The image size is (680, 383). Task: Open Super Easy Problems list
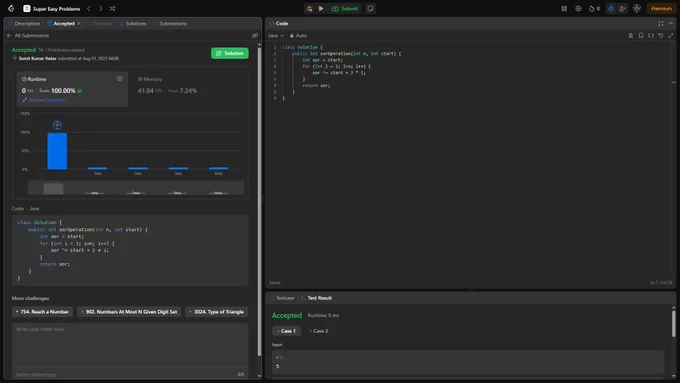tap(52, 8)
